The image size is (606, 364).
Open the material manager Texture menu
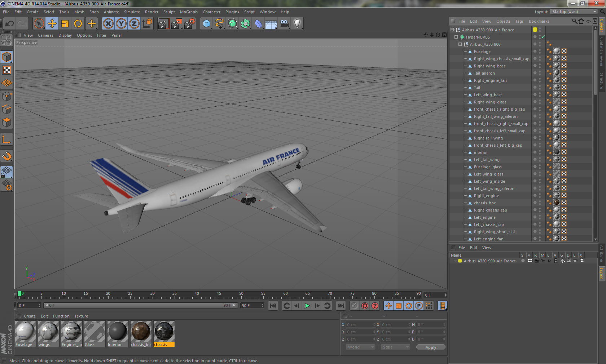tap(81, 316)
